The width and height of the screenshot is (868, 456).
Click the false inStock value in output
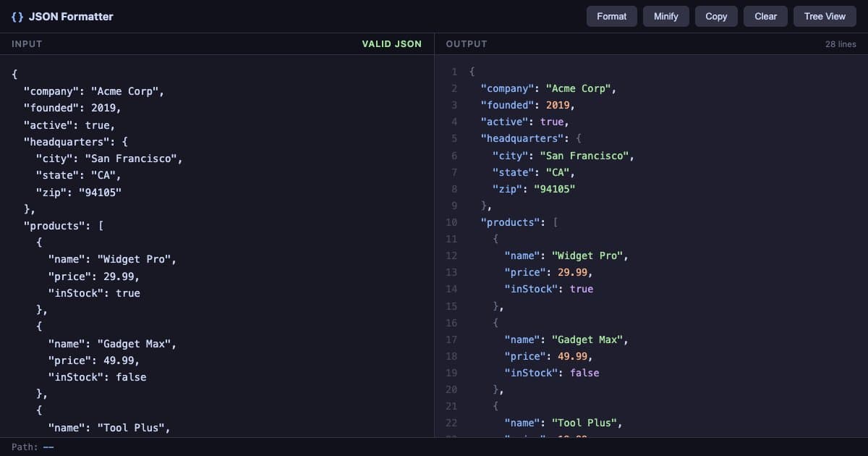tap(584, 373)
